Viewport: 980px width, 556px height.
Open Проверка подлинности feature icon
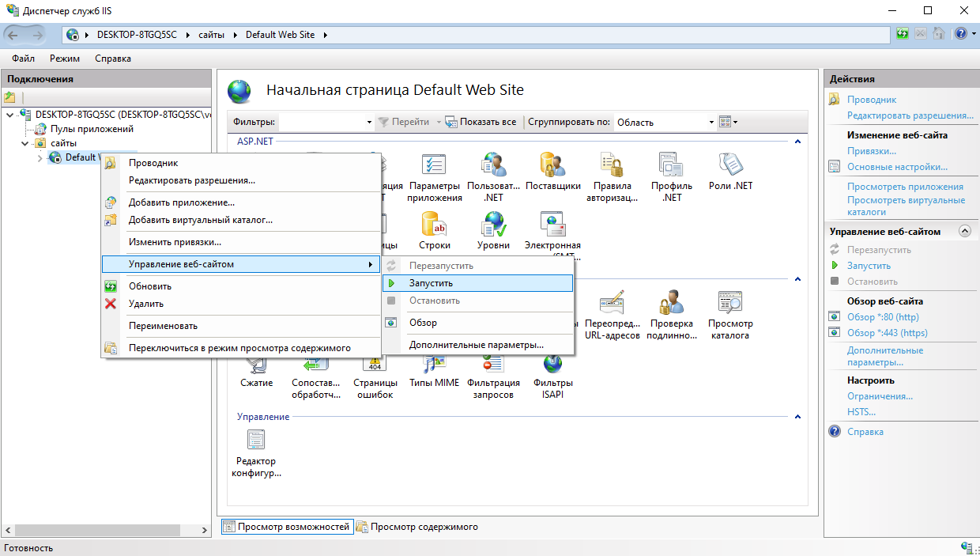click(x=671, y=304)
